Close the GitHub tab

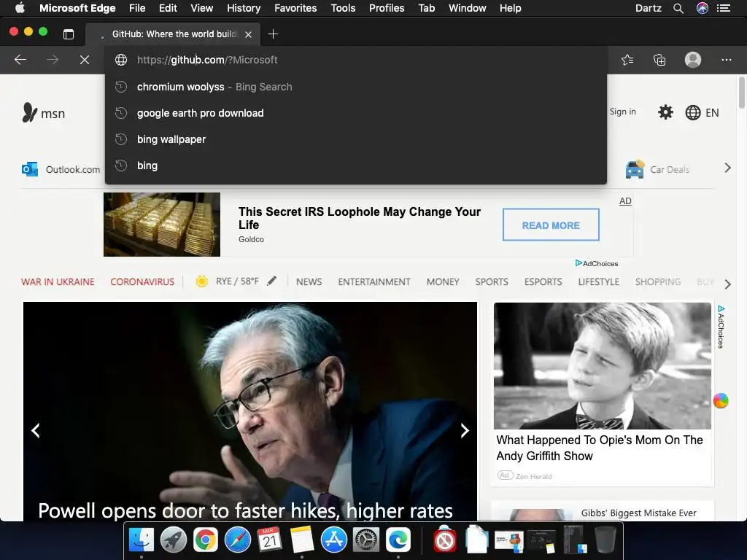pyautogui.click(x=248, y=34)
